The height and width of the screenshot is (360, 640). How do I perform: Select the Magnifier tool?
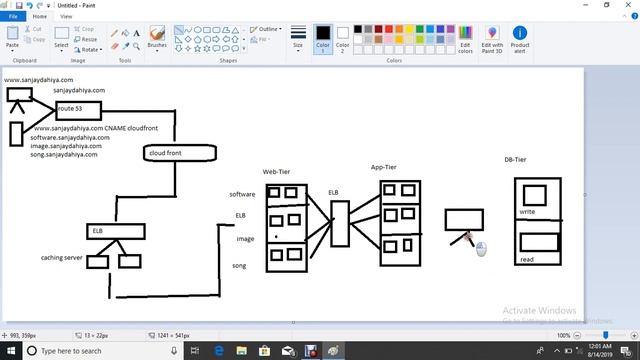(136, 47)
